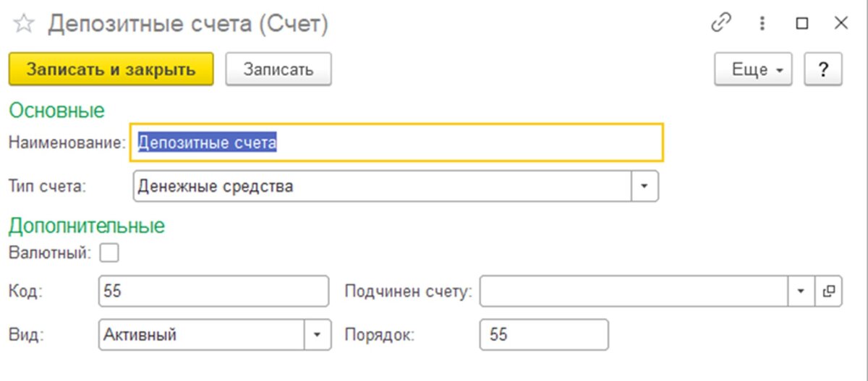Click the open icon beside Подчинен счету

[x=829, y=291]
